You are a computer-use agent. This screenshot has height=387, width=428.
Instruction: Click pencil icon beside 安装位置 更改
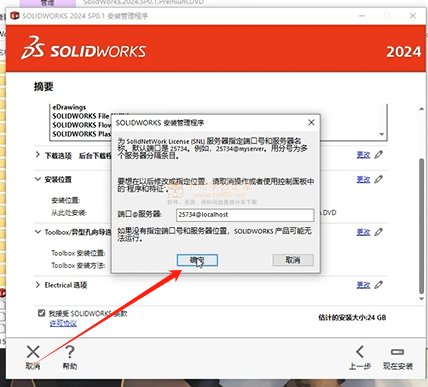378,179
